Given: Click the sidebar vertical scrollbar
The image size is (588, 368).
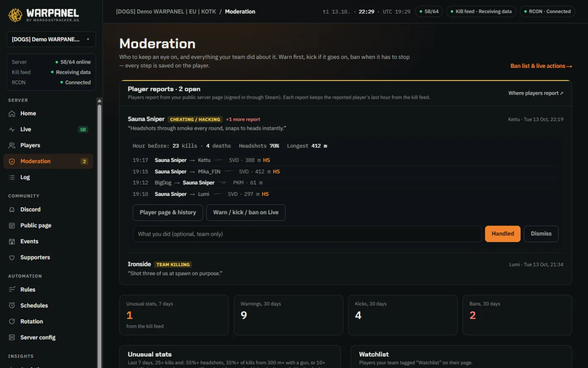Looking at the screenshot, I should (100, 233).
